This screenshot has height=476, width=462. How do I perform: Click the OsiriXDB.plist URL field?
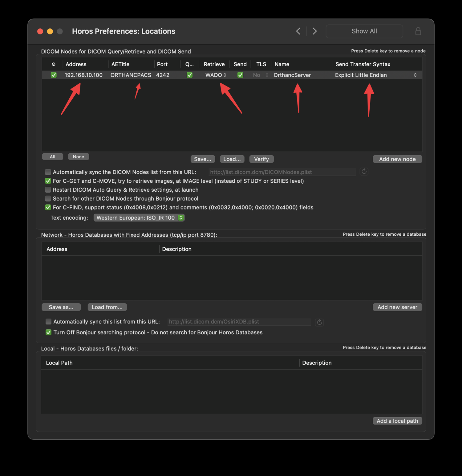[x=239, y=322]
